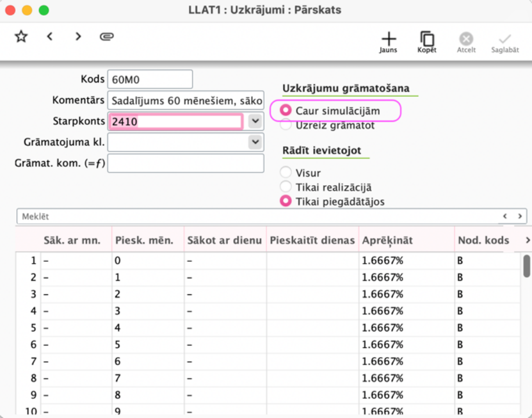
Task: Cancel changes with Atcelt
Action: point(466,42)
